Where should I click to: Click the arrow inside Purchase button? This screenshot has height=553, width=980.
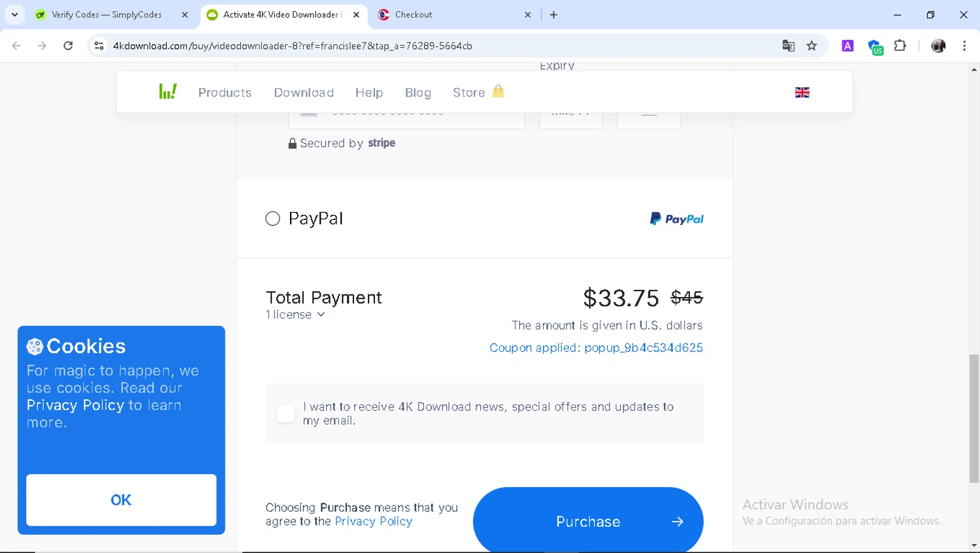(x=678, y=522)
